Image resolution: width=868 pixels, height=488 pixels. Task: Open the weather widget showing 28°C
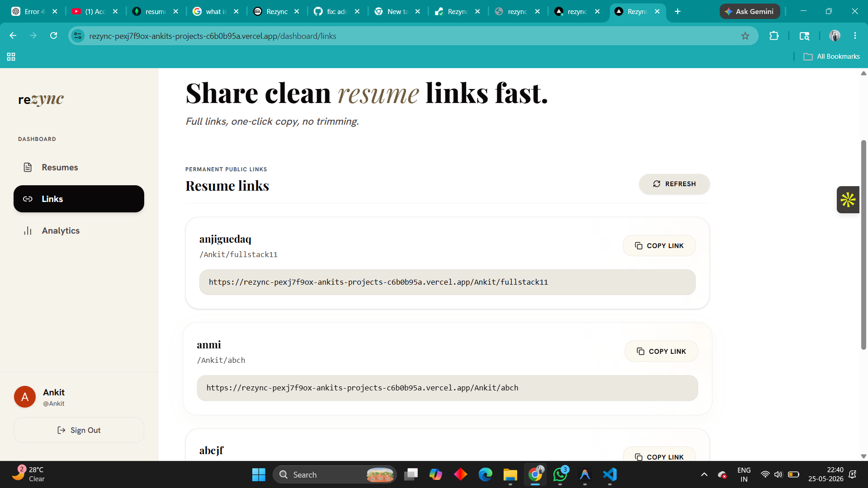[x=28, y=474]
